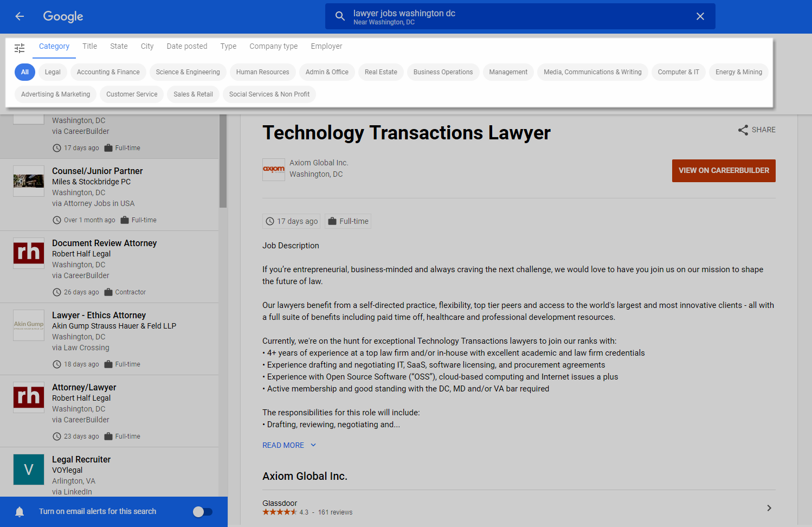Click the email alerts bell icon
This screenshot has width=812, height=527.
[x=20, y=512]
